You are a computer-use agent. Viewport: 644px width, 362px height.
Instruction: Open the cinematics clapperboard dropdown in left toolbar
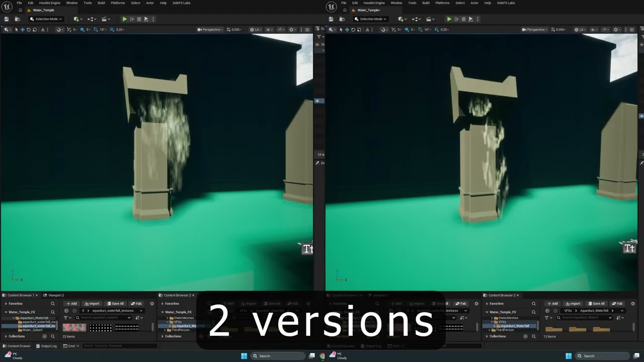point(106,19)
